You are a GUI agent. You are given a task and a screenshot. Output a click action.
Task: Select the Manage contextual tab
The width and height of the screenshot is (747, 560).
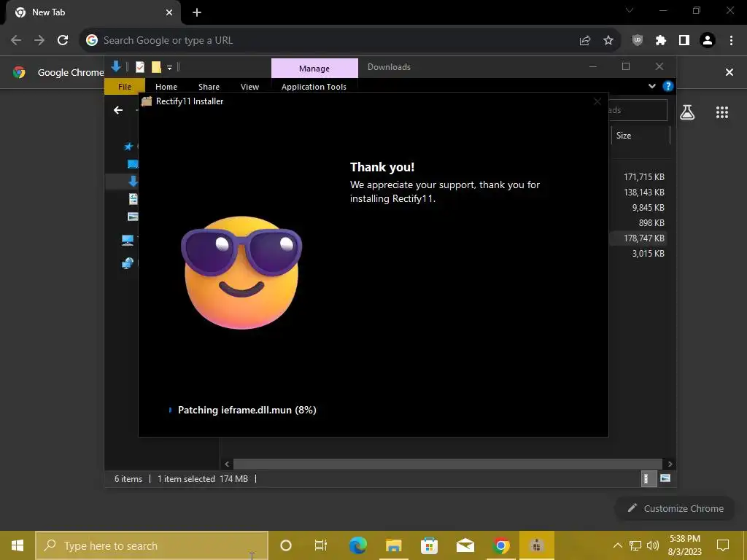[314, 68]
